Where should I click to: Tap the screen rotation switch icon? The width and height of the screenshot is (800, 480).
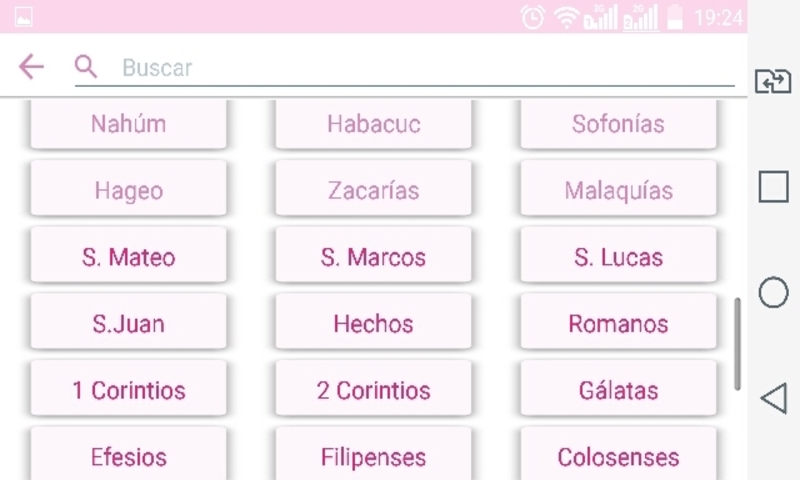773,81
